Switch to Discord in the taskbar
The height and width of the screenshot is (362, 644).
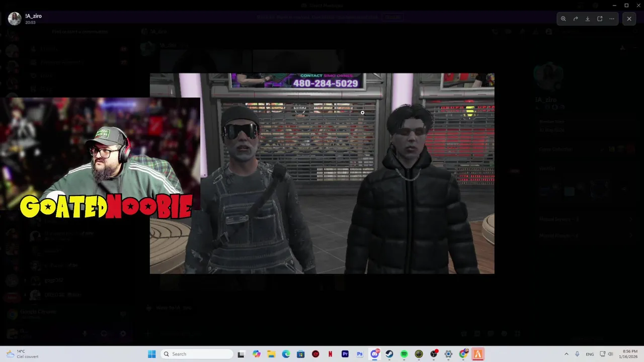[375, 354]
